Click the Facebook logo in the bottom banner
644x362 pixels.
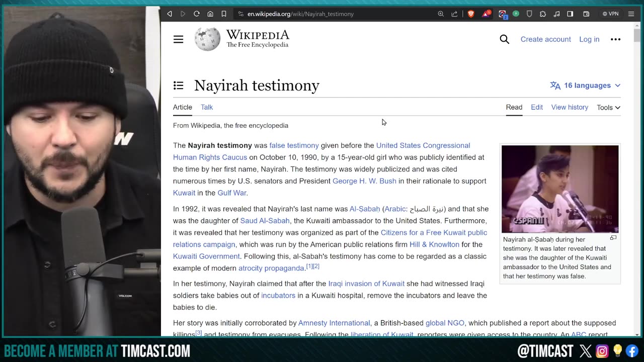pyautogui.click(x=632, y=350)
